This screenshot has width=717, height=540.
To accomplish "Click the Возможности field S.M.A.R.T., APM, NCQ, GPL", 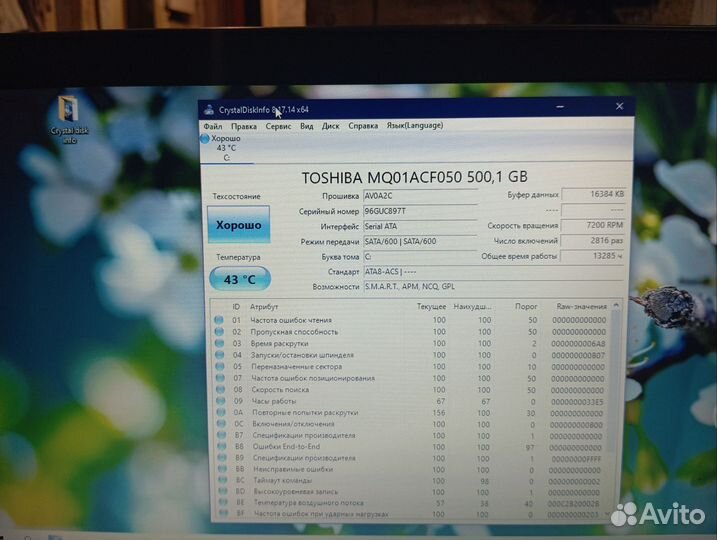I will coord(493,287).
